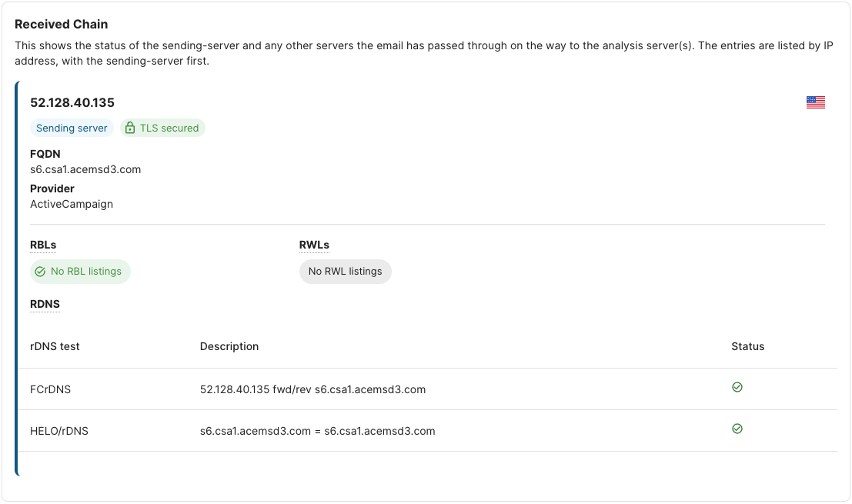Viewport: 852px width, 504px height.
Task: Select the Sending server badge
Action: (72, 128)
